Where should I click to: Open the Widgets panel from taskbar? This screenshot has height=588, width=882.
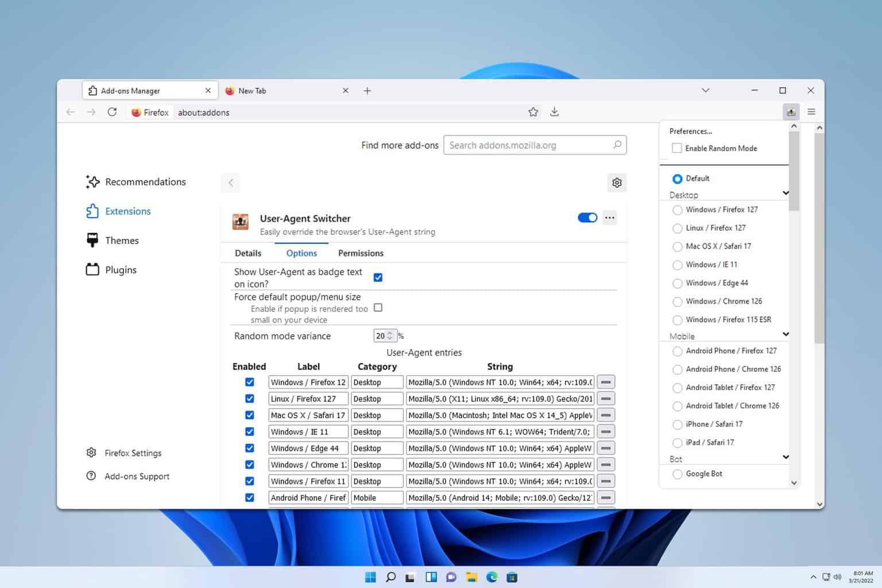[431, 577]
